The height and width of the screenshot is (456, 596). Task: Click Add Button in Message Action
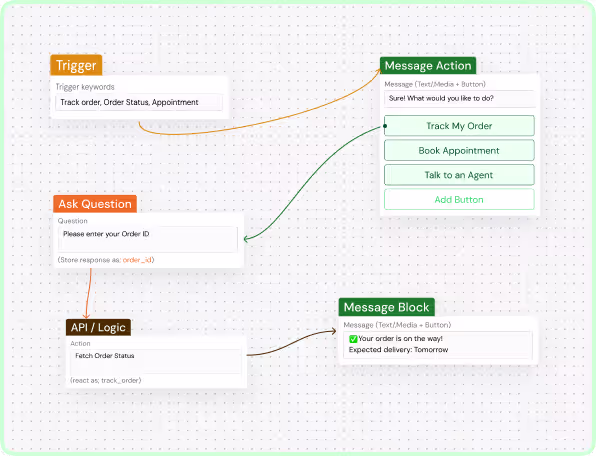[x=459, y=200]
